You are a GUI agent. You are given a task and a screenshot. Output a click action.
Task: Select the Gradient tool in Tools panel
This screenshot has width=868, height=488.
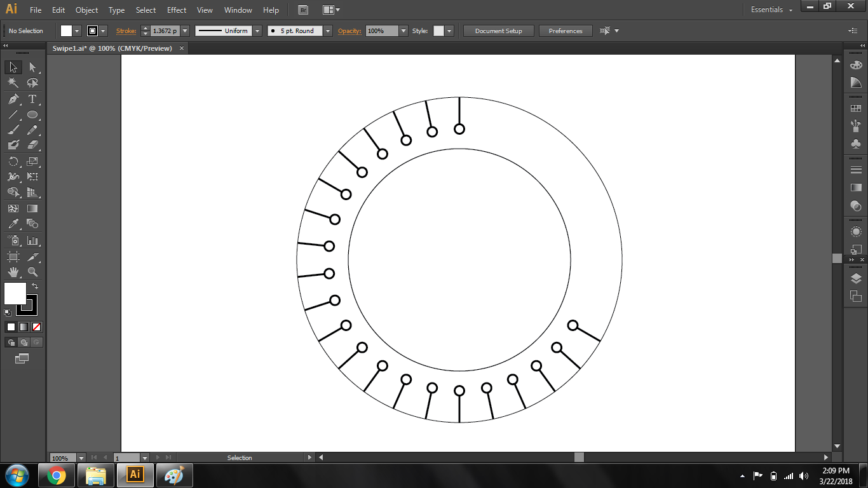click(32, 208)
